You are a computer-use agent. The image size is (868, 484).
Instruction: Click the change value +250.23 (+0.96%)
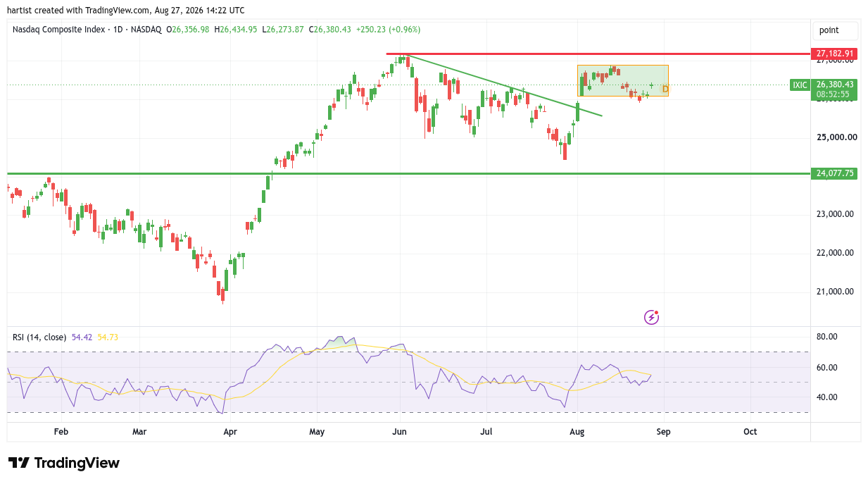click(388, 30)
